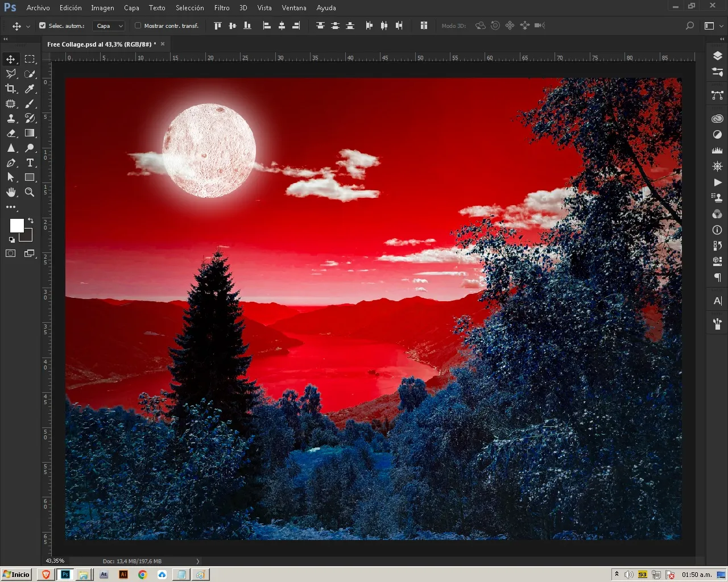Open the Archivo menu
Screen dimensions: 728x582
pos(38,8)
